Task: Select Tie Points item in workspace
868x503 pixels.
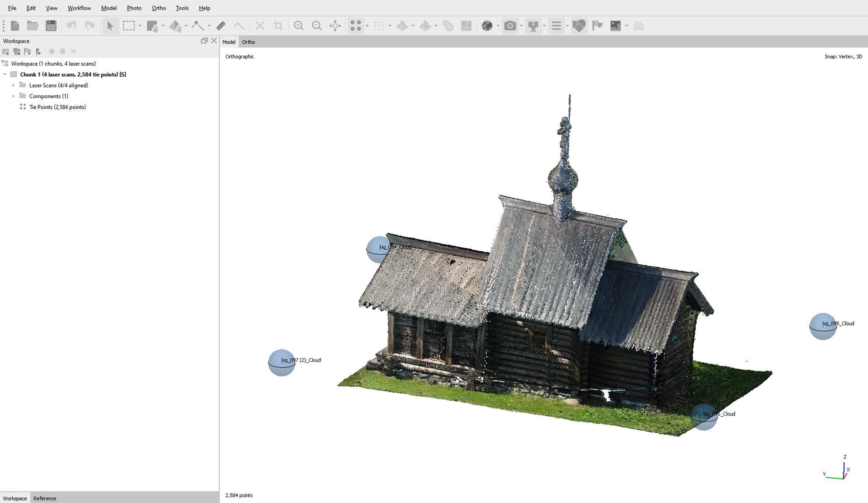Action: pos(57,107)
